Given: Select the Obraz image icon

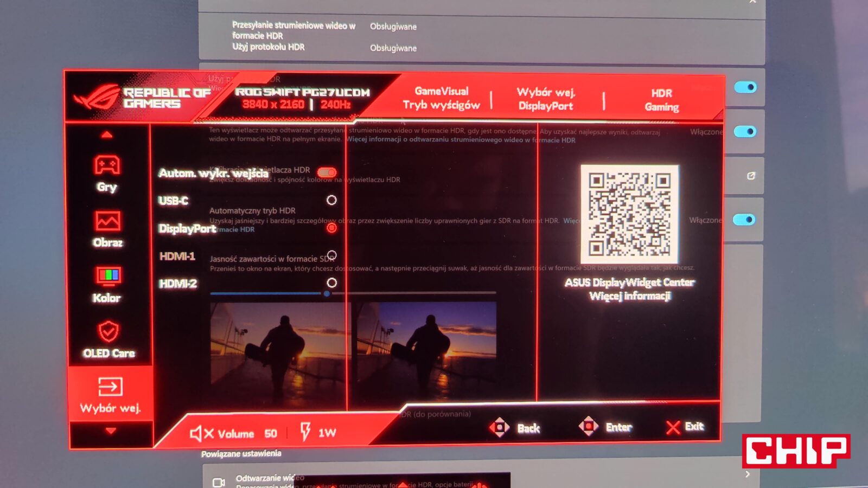Looking at the screenshot, I should 107,221.
